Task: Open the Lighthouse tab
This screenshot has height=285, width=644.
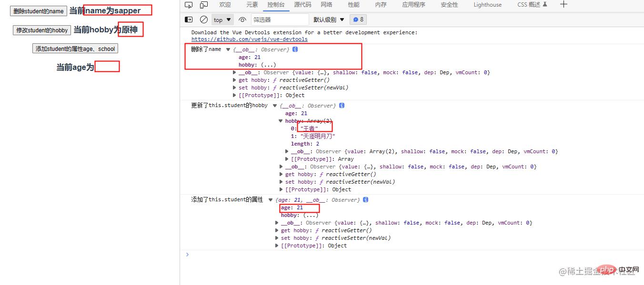Action: click(487, 5)
